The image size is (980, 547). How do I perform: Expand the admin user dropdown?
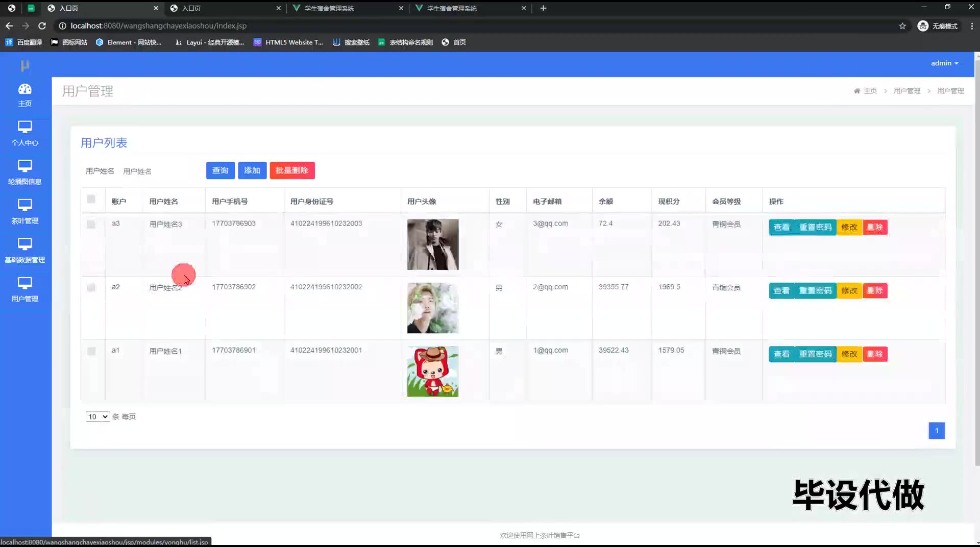coord(944,63)
